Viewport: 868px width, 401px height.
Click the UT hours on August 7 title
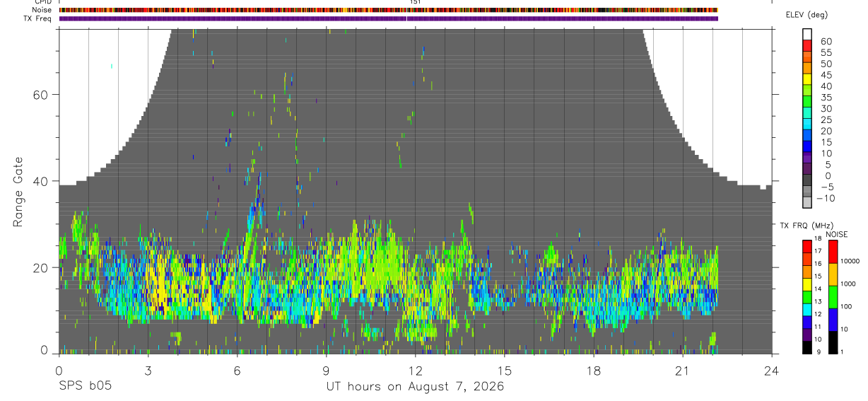[x=415, y=387]
